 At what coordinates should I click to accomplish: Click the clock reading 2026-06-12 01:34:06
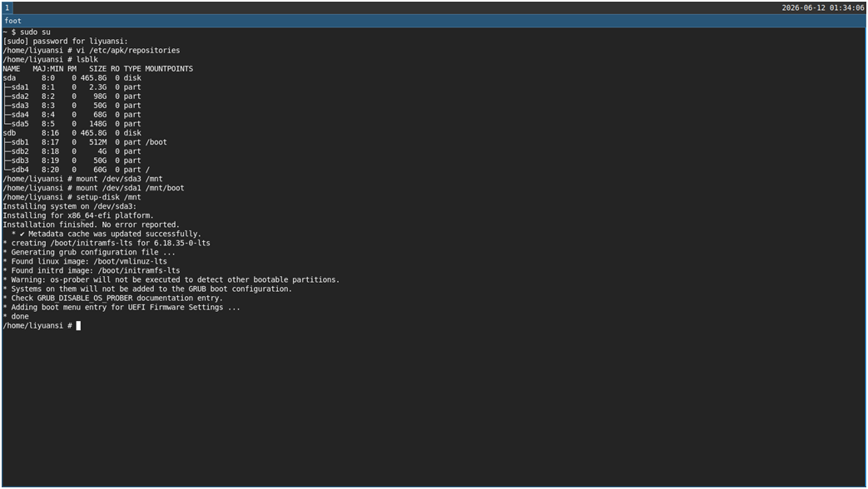click(822, 7)
